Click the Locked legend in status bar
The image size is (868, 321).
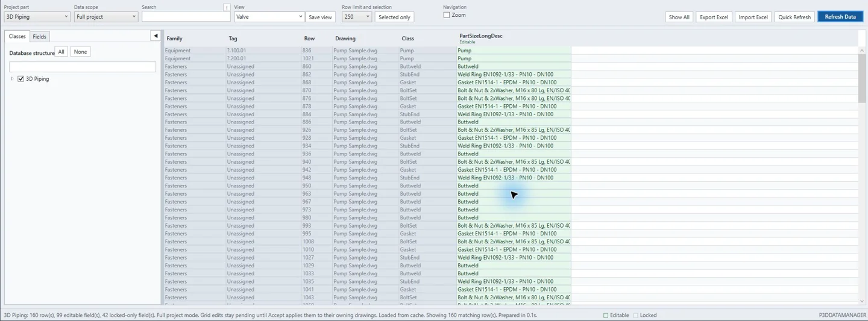645,315
